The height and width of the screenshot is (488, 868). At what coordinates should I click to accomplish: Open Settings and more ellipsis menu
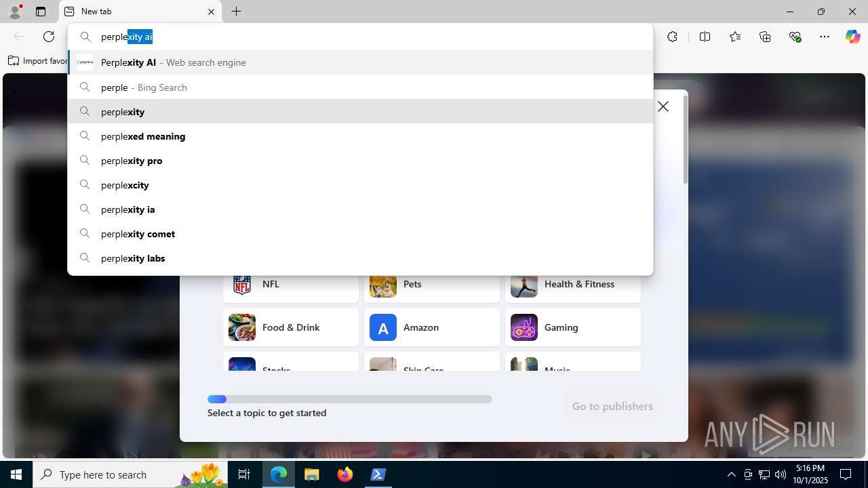pyautogui.click(x=825, y=37)
